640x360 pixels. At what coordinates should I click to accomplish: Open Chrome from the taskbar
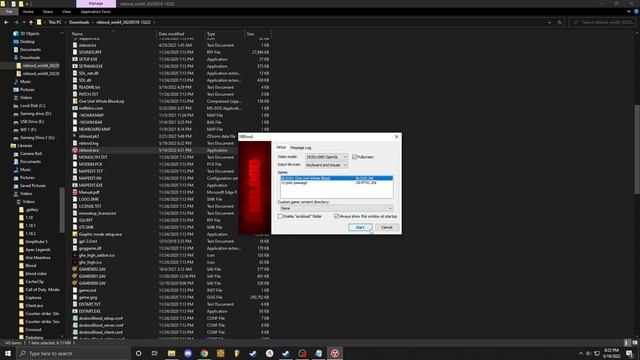[x=204, y=353]
